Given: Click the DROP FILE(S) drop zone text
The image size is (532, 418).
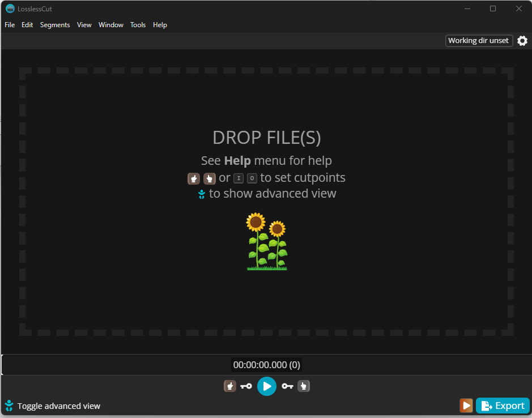Looking at the screenshot, I should point(267,138).
